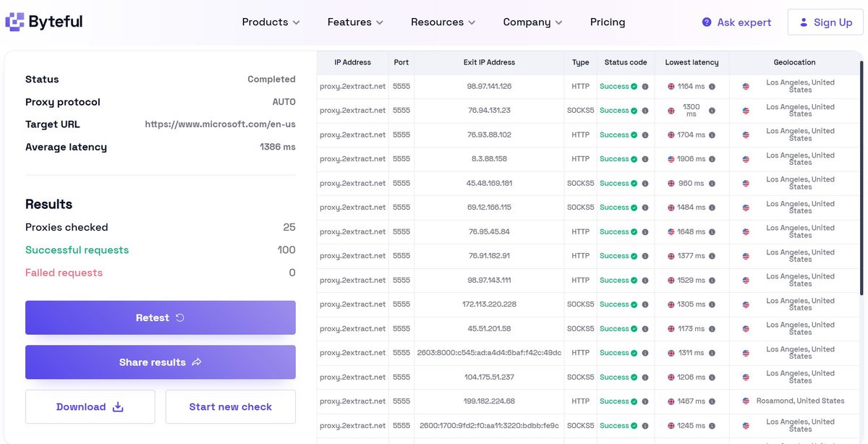Click the US flag in the Rosamond row
This screenshot has width=868, height=444.
[746, 401]
